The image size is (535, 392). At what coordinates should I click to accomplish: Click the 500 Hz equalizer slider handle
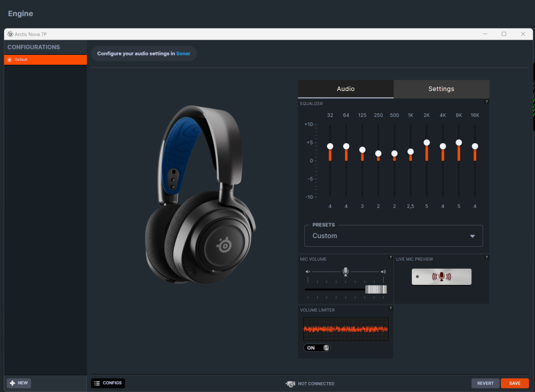(395, 154)
